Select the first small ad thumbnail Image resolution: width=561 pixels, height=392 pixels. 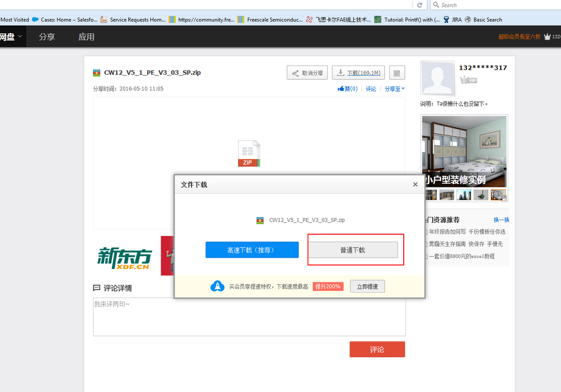(x=431, y=195)
